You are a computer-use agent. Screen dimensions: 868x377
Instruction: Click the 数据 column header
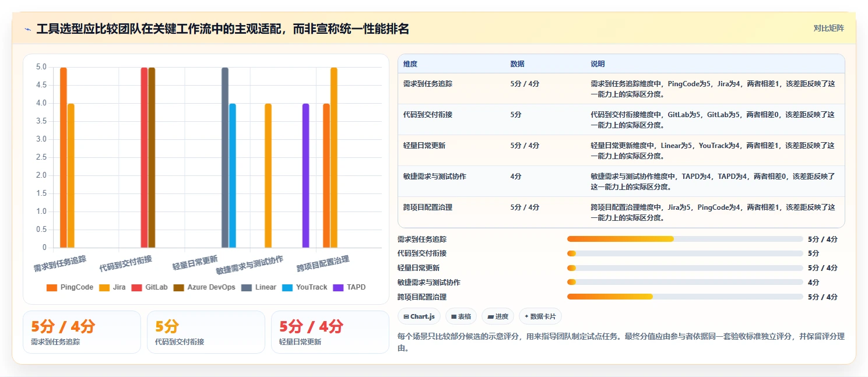click(518, 64)
